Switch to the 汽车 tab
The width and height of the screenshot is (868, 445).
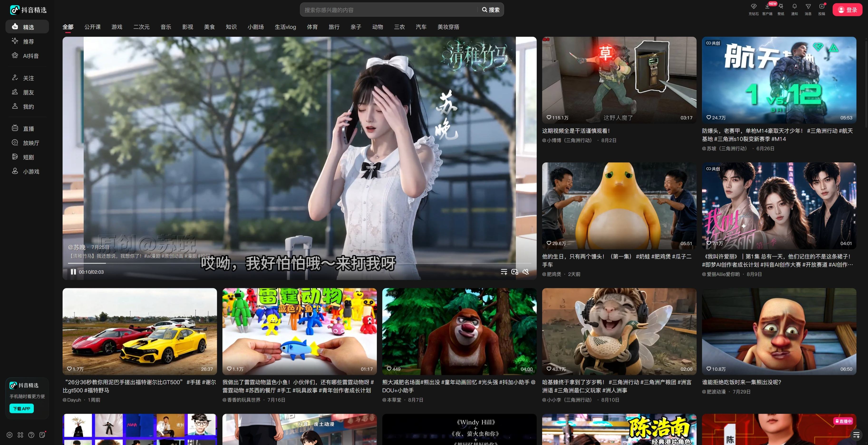[421, 27]
